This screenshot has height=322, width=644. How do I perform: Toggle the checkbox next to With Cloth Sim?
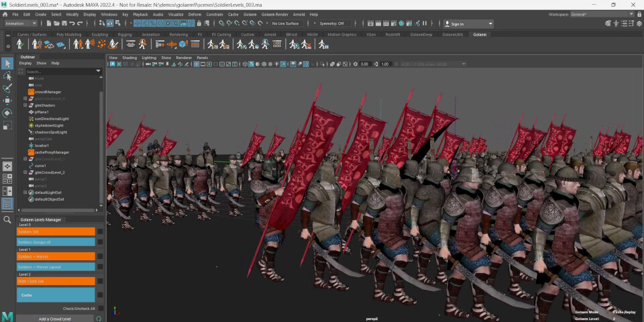pyautogui.click(x=100, y=281)
